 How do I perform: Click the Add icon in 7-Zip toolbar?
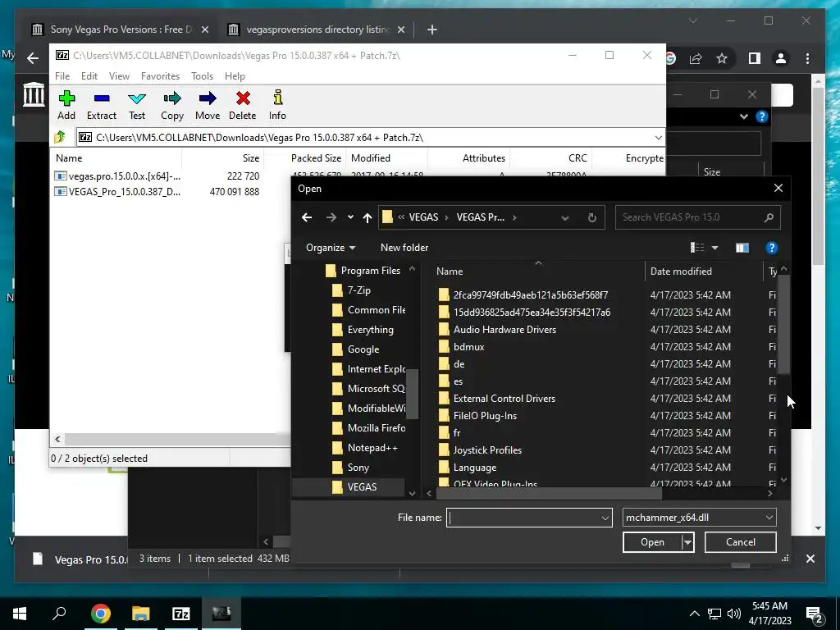67,98
